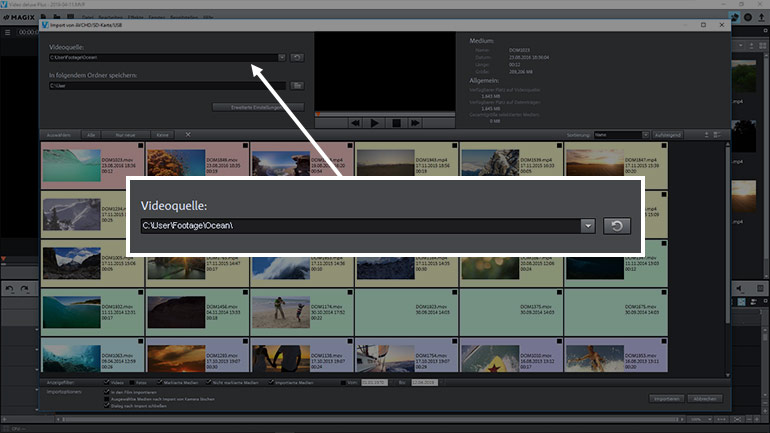Tick the checkbox on clip DOM1174.mov
The image size is (770, 433).
[x=350, y=293]
